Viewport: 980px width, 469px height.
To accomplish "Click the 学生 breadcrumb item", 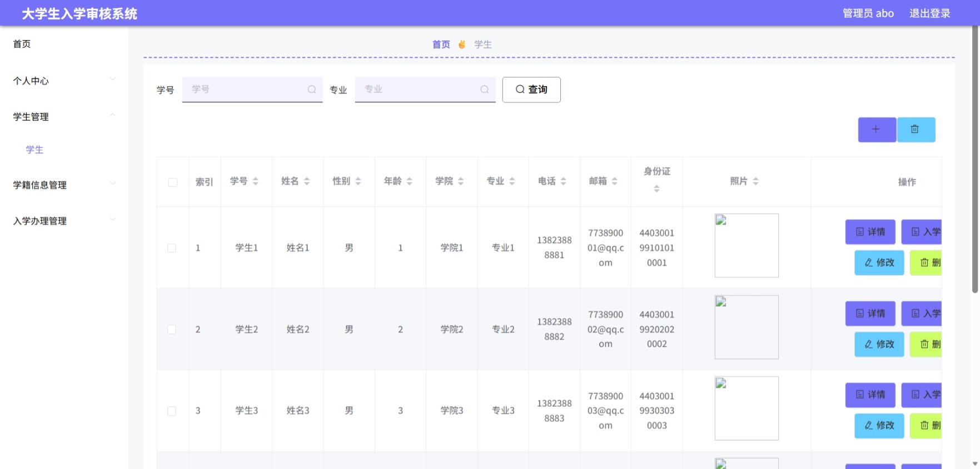I will tap(483, 44).
